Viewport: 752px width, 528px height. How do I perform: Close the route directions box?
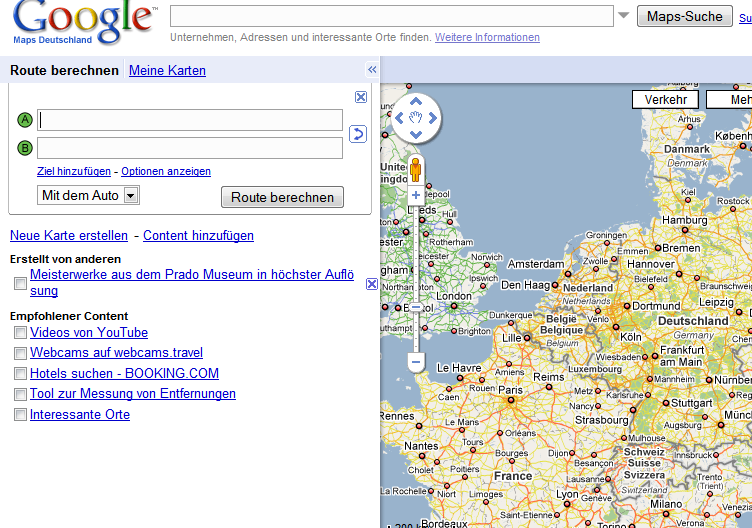coord(361,97)
